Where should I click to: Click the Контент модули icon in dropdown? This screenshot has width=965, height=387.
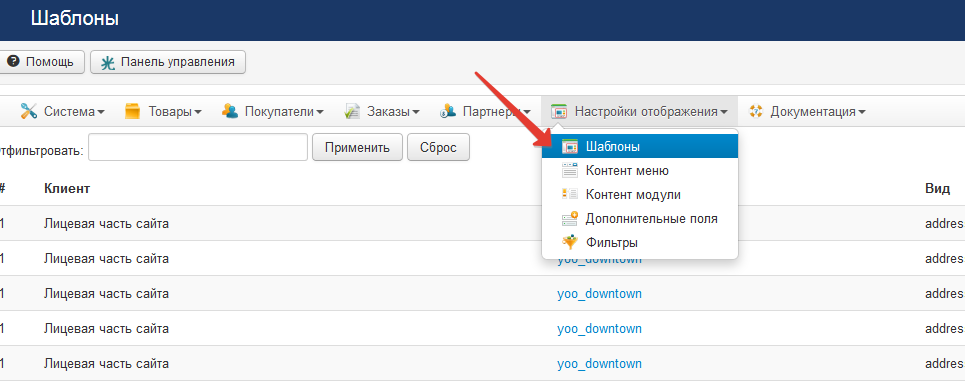click(x=571, y=194)
